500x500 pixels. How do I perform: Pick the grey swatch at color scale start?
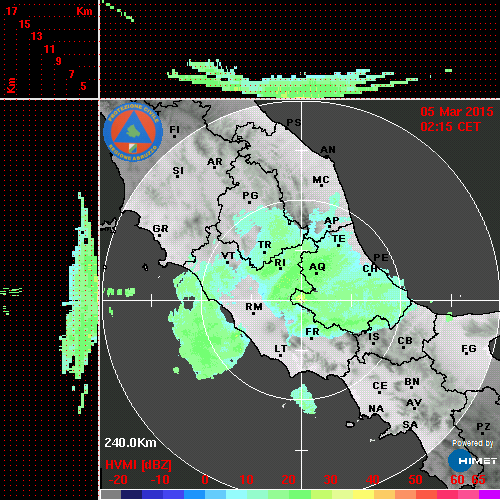(x=111, y=494)
